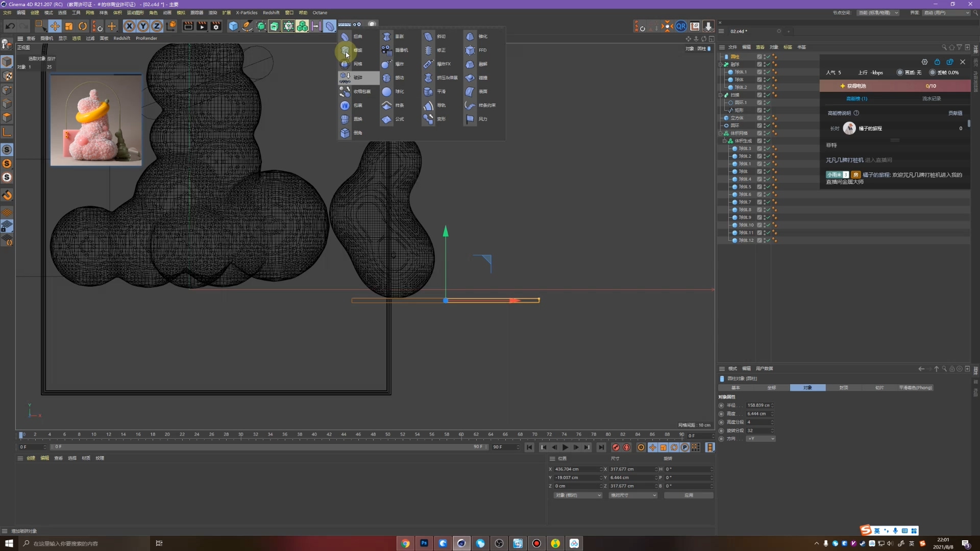Toggle the X-axis lock button
980x551 pixels.
coord(130,26)
